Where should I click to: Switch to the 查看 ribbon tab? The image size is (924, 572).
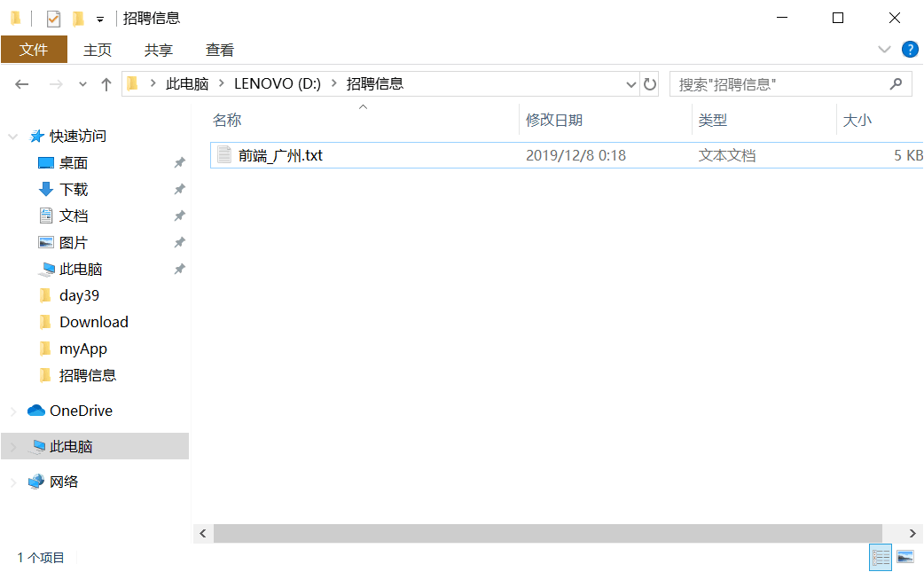tap(220, 50)
